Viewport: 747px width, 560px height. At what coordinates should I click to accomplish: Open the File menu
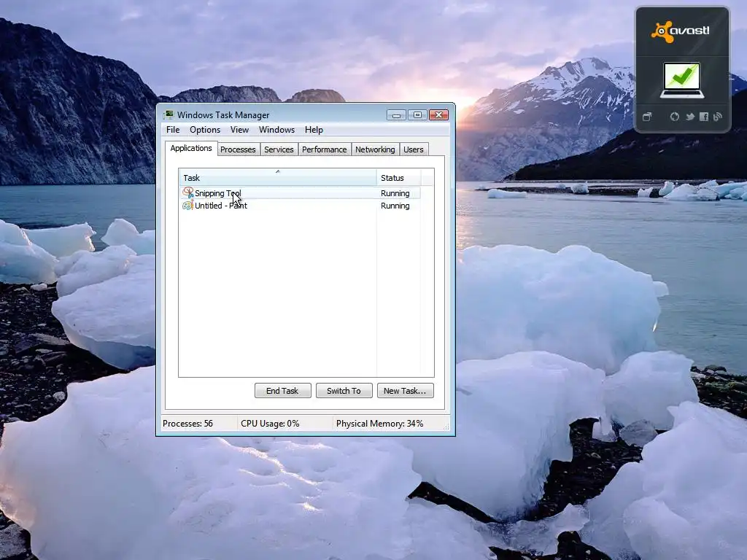click(x=173, y=130)
